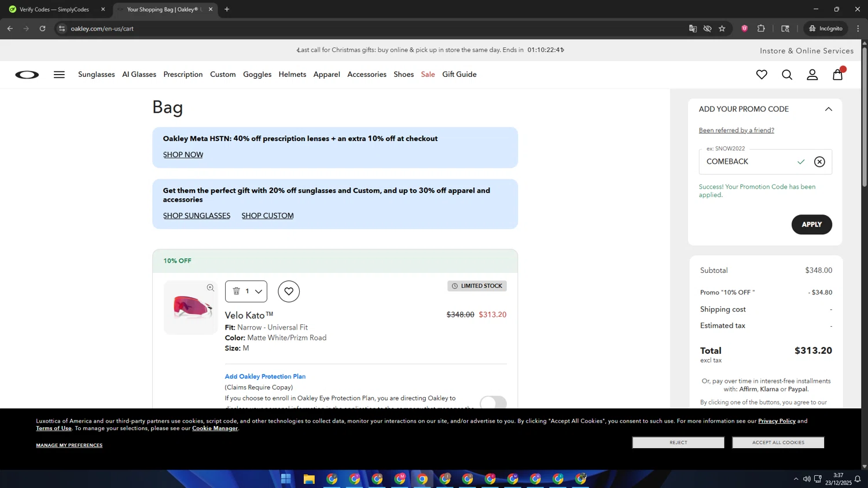Click Been referred by a friend link
The height and width of the screenshot is (488, 868).
pyautogui.click(x=736, y=130)
